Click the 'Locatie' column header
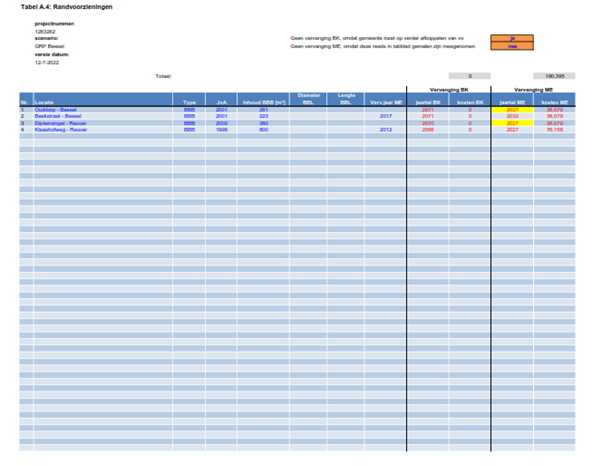The image size is (602, 465). pyautogui.click(x=44, y=102)
